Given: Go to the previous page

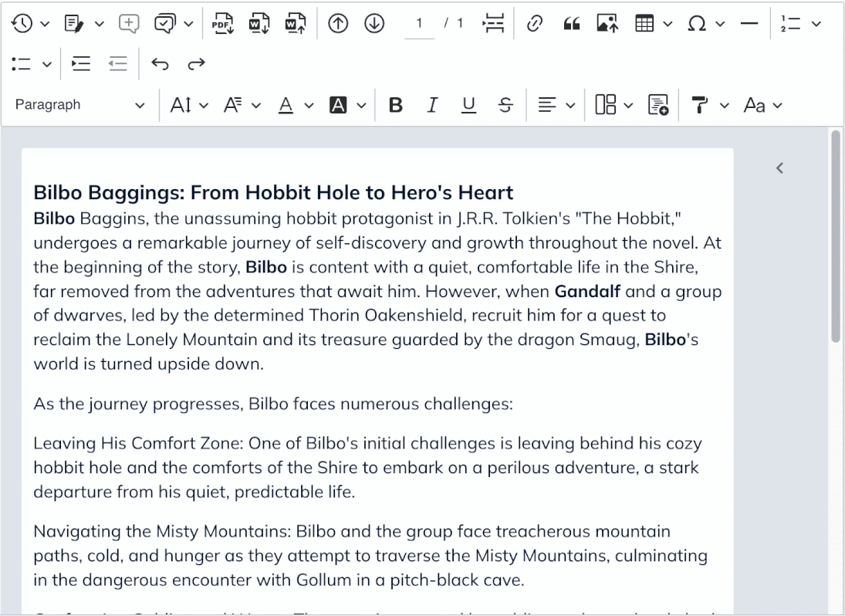Looking at the screenshot, I should [x=337, y=23].
